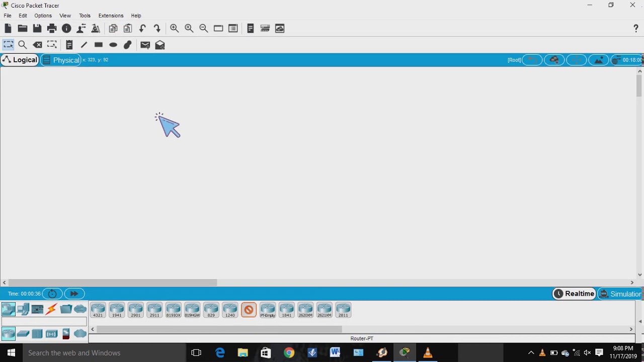Switch to Simulation mode
Image resolution: width=644 pixels, height=362 pixels.
point(620,294)
